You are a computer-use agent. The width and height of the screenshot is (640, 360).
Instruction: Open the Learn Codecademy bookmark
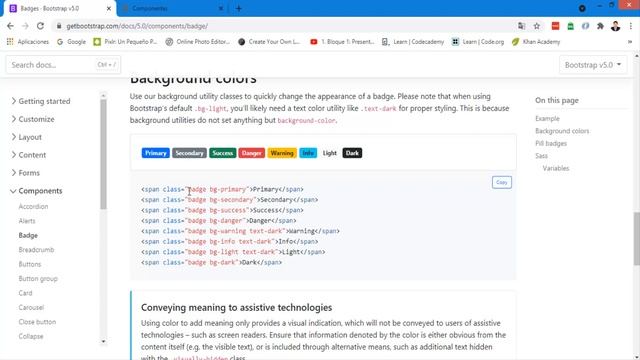[413, 42]
